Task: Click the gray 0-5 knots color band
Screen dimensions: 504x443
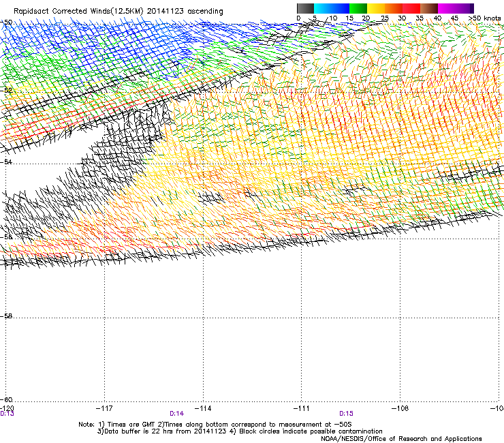Action: [x=305, y=8]
